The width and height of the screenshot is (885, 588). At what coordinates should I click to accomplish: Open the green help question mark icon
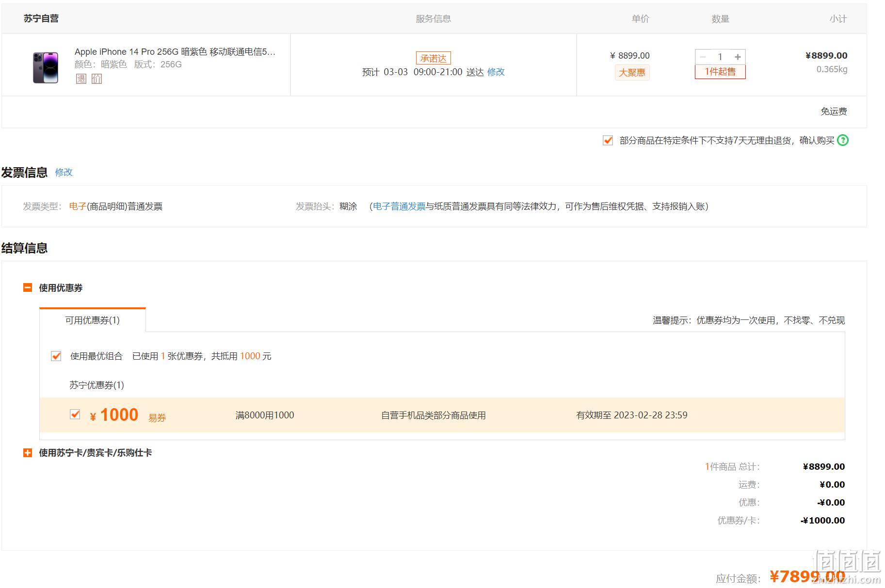[843, 140]
